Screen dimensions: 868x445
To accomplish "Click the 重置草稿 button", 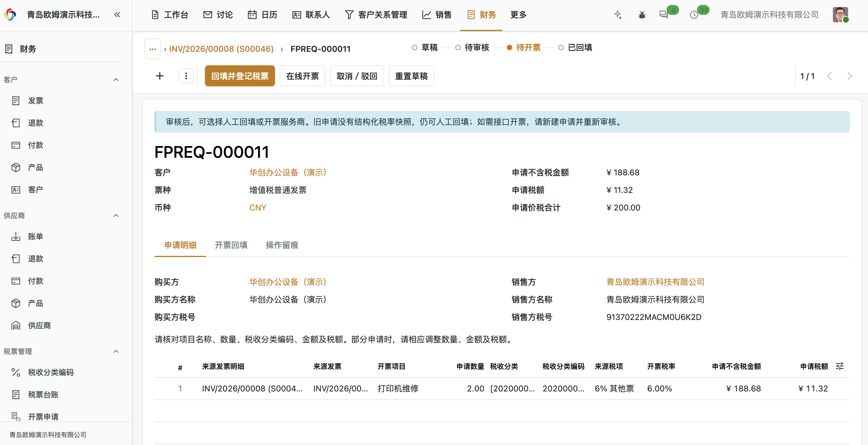I will click(411, 76).
